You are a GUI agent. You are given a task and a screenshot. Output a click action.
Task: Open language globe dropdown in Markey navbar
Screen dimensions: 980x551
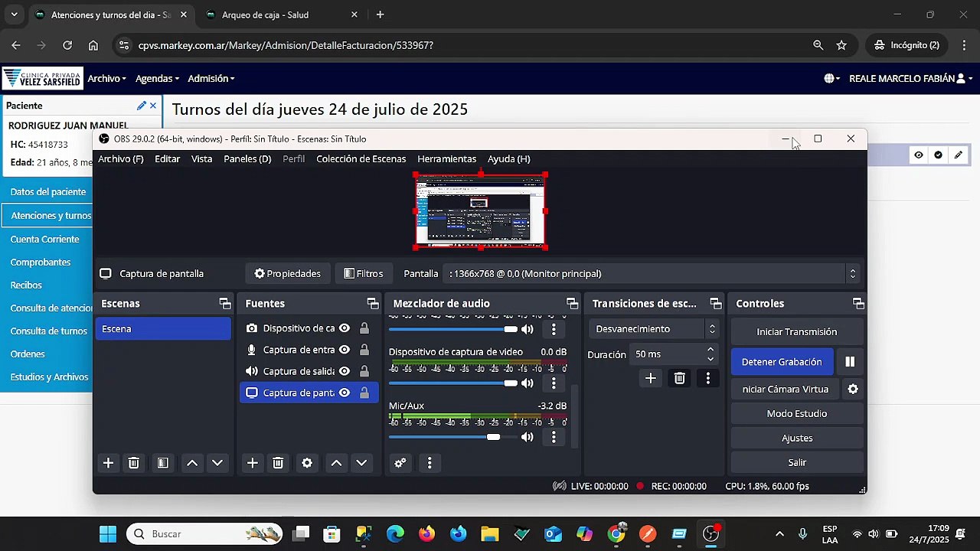(831, 78)
